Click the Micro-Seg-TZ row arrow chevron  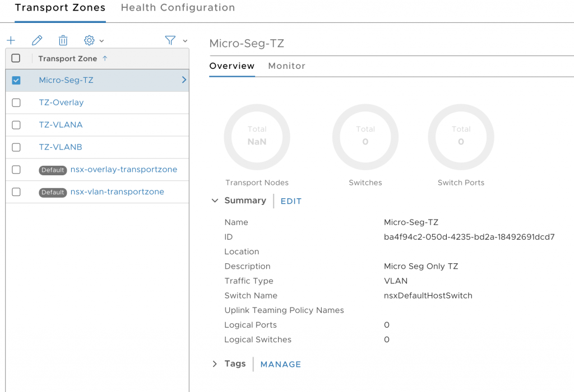184,80
